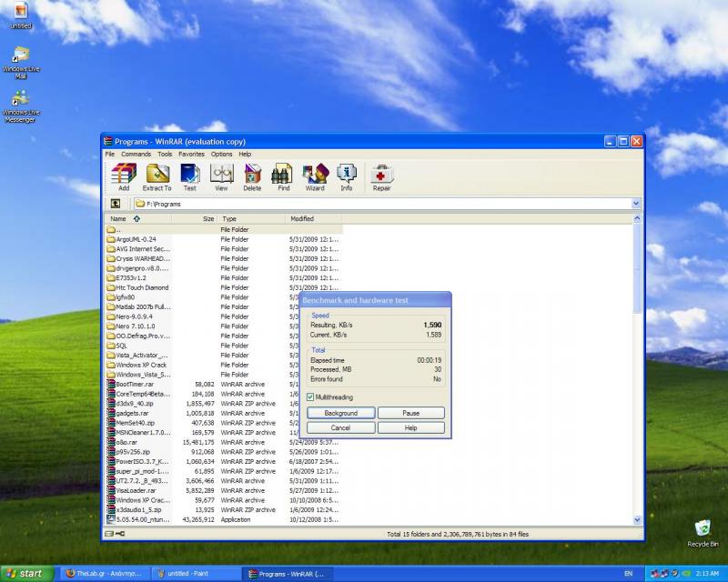The image size is (728, 582).
Task: Sort files by the Modified column header
Action: point(313,218)
